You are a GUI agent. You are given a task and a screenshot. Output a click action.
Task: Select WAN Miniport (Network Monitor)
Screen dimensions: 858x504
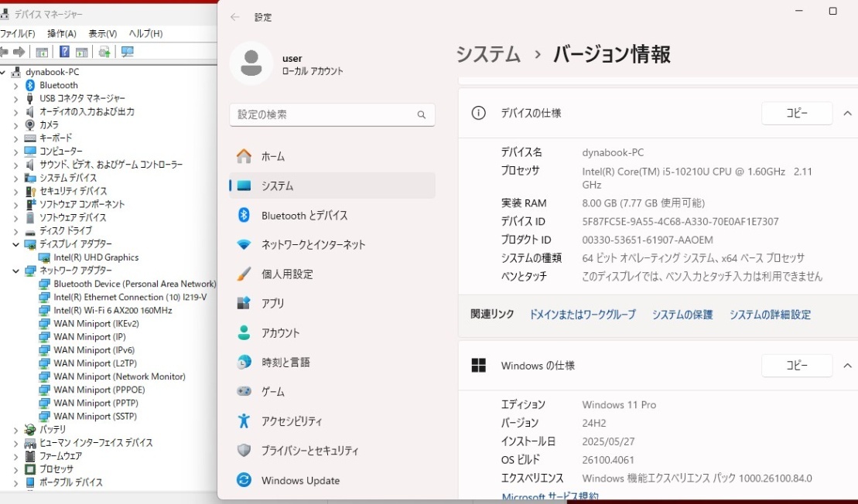coord(119,376)
